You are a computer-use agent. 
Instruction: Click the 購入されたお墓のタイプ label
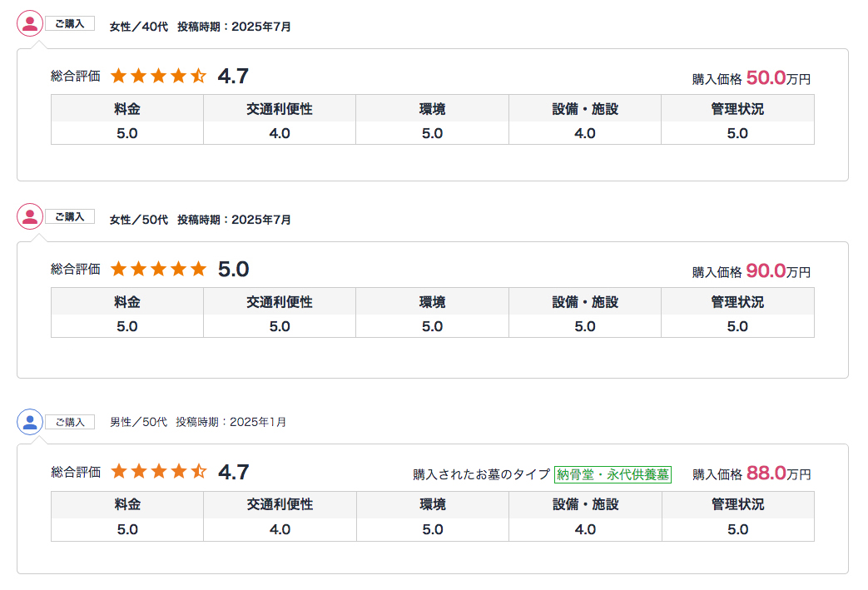pyautogui.click(x=481, y=475)
